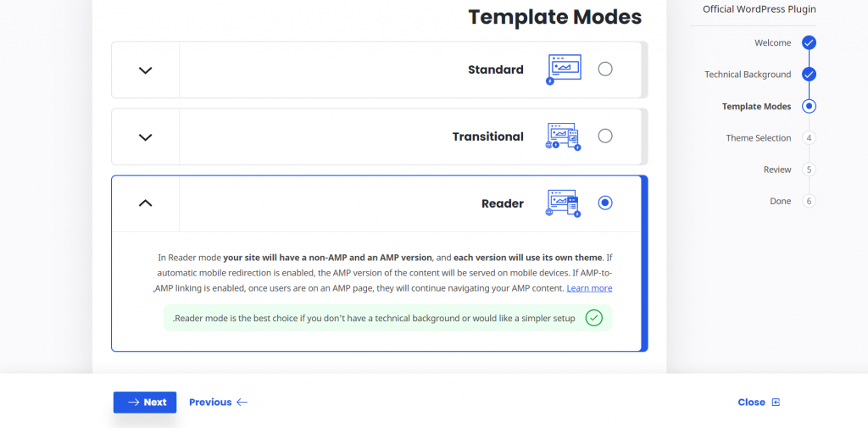Close the AMP setup wizard
The height and width of the screenshot is (428, 868).
pos(758,402)
